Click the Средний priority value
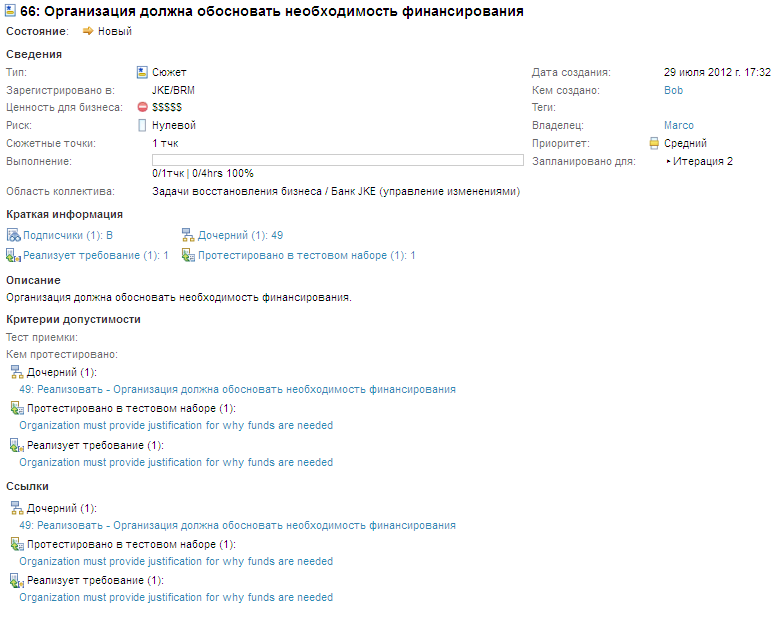778x619 pixels. tap(685, 143)
